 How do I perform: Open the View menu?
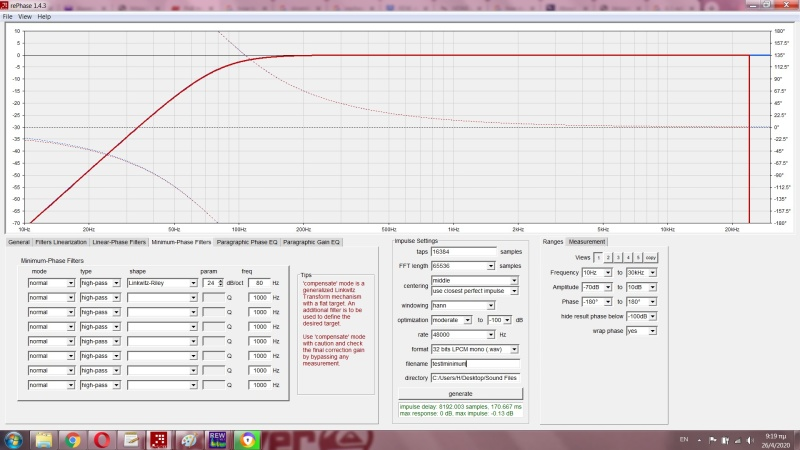[23, 17]
